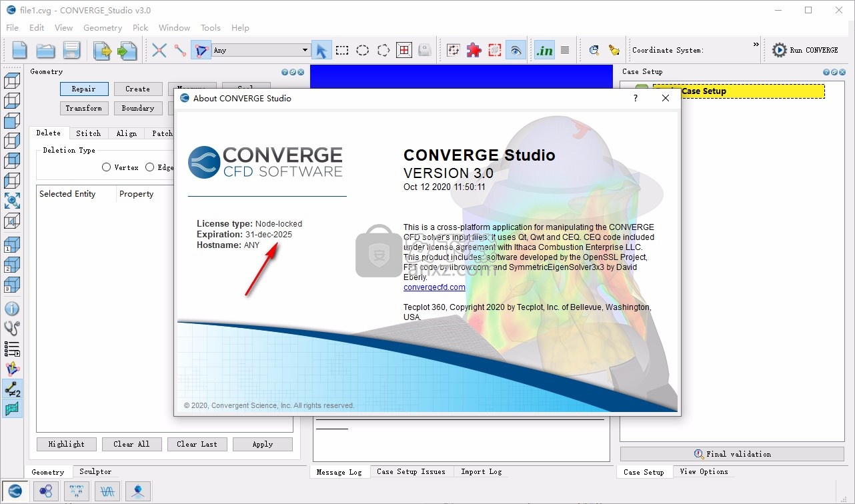
Task: Click the Clear All button
Action: click(x=131, y=444)
